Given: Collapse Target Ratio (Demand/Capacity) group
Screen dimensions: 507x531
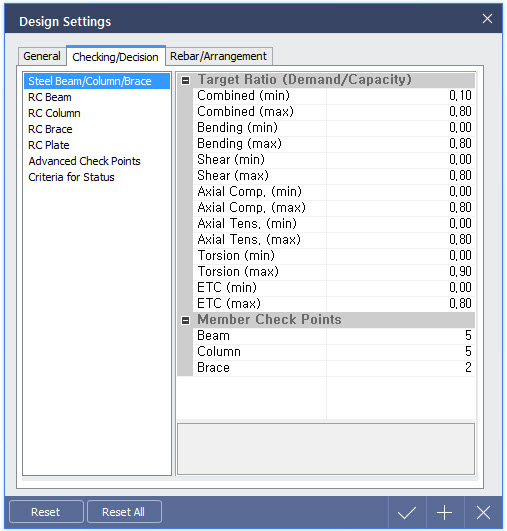Looking at the screenshot, I should [x=185, y=80].
